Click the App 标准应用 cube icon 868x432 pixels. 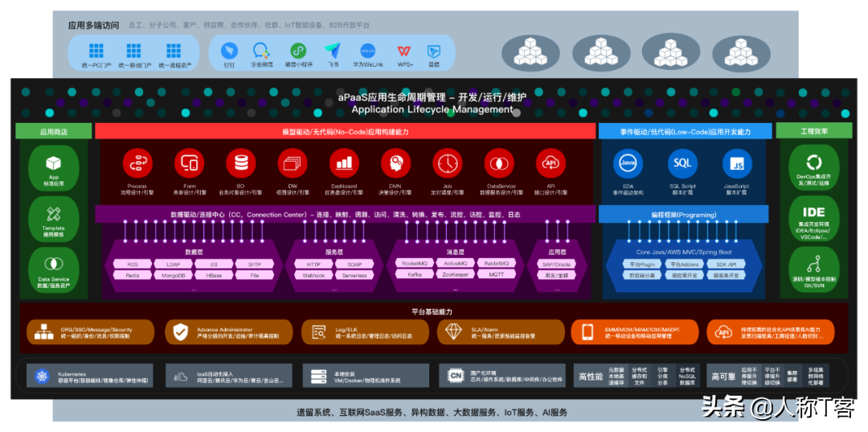(x=54, y=163)
